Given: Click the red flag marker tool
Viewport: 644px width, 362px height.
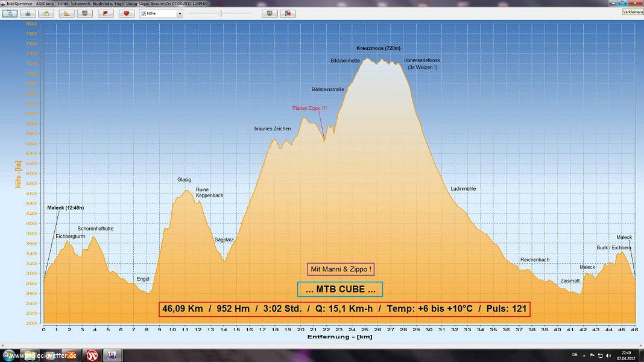Looking at the screenshot, I should tap(106, 13).
